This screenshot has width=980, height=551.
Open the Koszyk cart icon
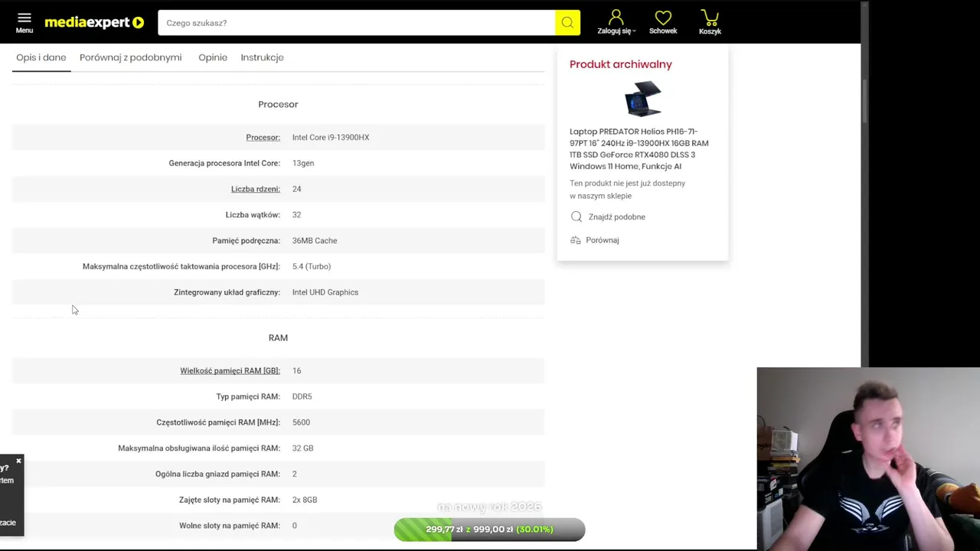pyautogui.click(x=710, y=18)
